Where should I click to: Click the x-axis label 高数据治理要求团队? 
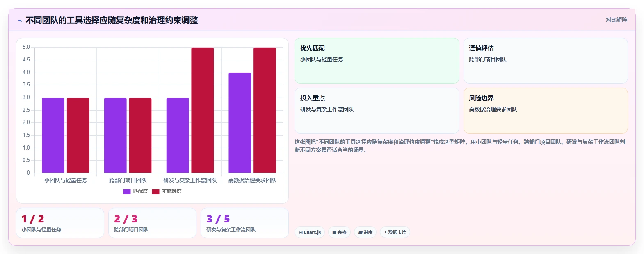coord(252,180)
